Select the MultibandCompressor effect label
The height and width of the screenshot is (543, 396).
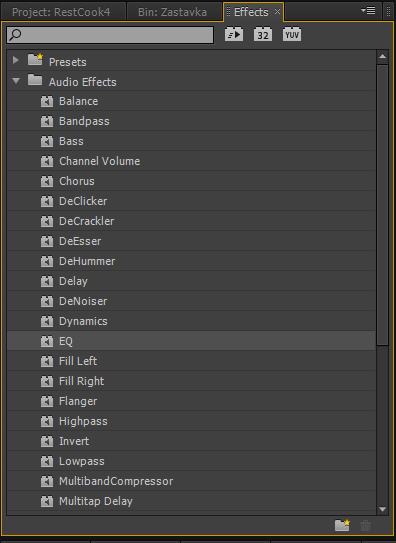(116, 482)
